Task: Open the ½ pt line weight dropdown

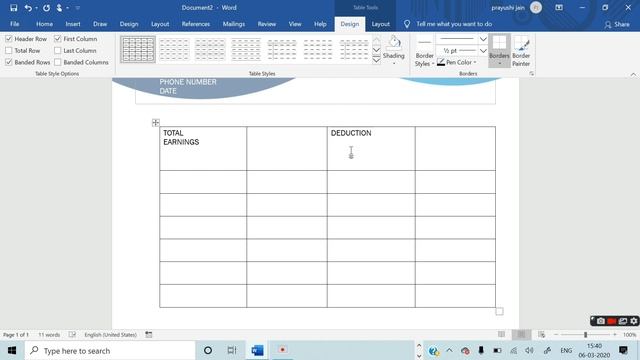Action: 483,51
